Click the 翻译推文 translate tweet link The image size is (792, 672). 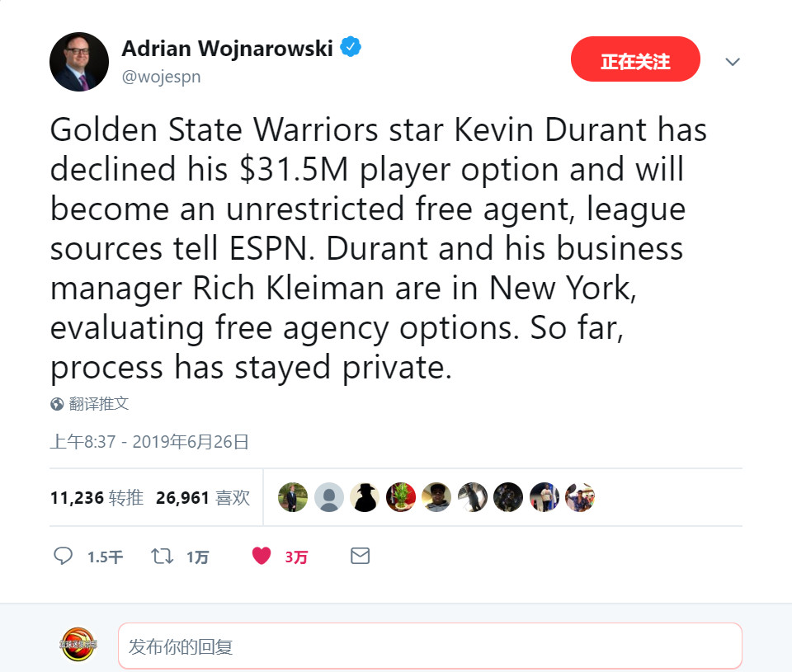(x=99, y=404)
